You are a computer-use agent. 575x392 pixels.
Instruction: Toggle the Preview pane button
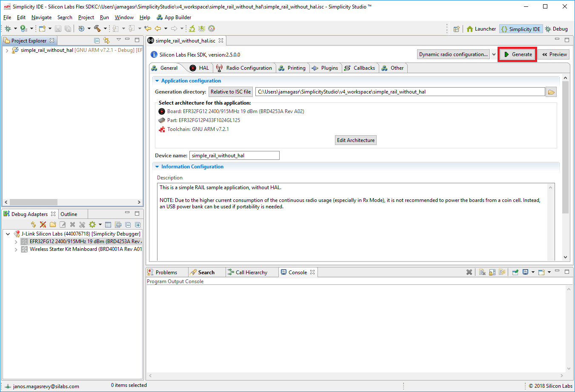[x=554, y=54]
